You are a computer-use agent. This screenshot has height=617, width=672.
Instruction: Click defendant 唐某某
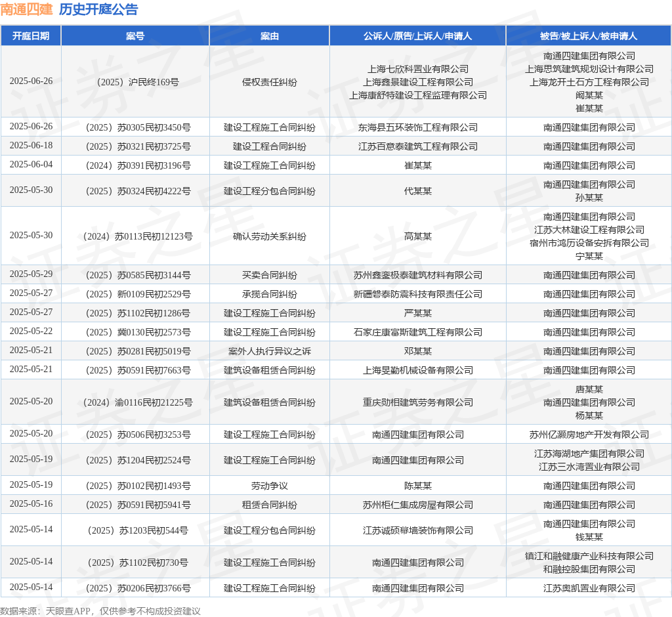(x=589, y=389)
